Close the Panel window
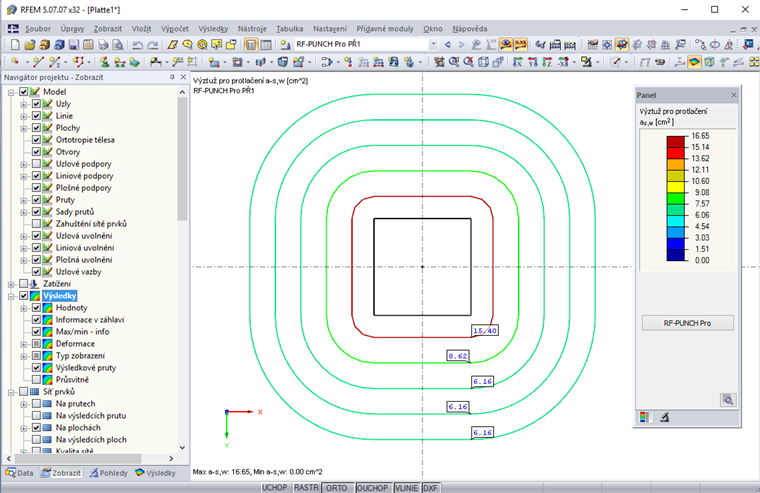This screenshot has width=760, height=493. pos(733,95)
